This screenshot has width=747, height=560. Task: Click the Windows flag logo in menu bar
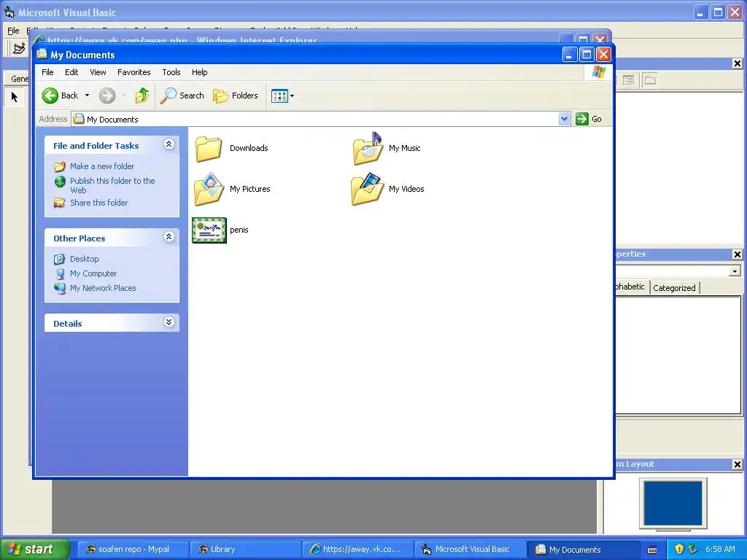[x=598, y=72]
